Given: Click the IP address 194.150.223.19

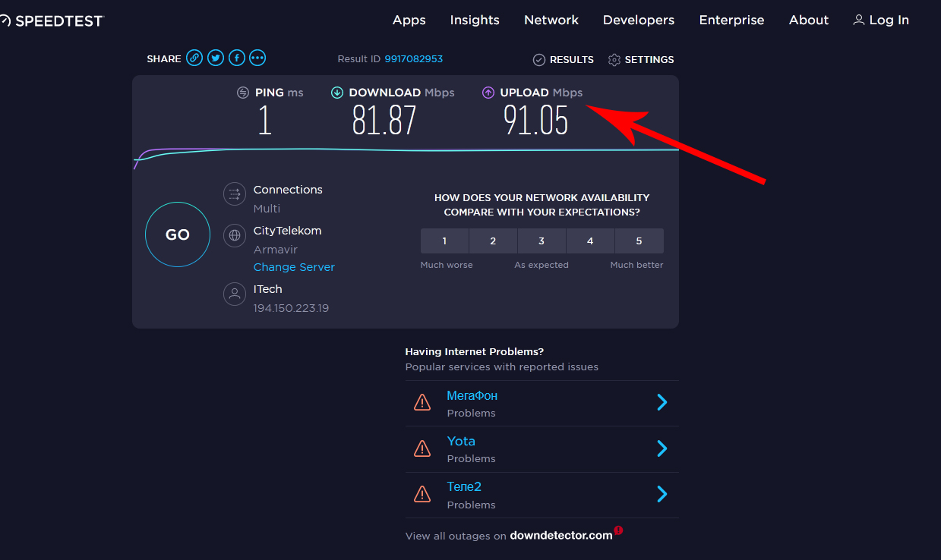Looking at the screenshot, I should [x=291, y=308].
